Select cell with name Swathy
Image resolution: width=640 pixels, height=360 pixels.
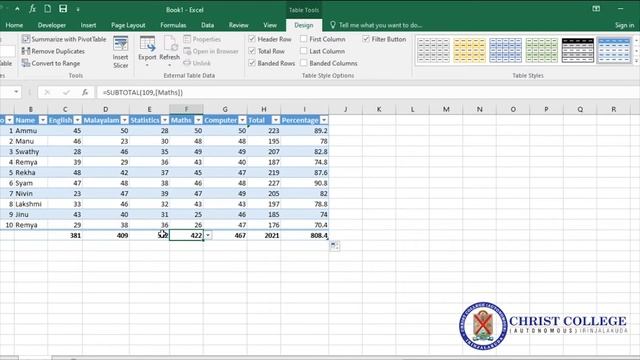click(31, 151)
